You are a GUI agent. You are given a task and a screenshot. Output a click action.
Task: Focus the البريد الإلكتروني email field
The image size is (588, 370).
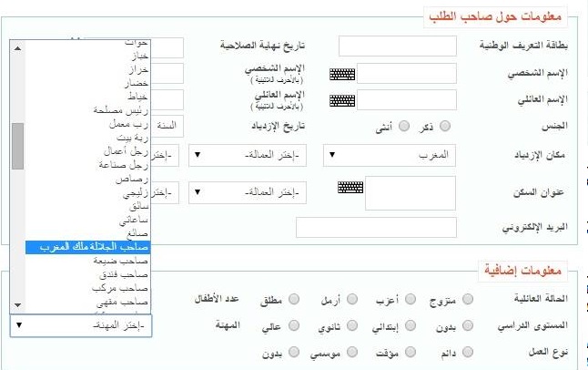coord(363,228)
